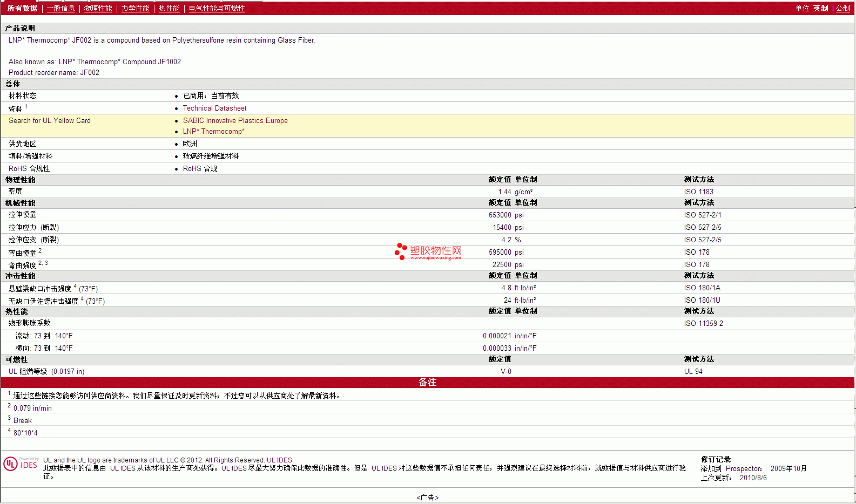856x504 pixels.
Task: Click footnote 4 beside 悬壁梁缺口冲击强度
Action: point(75,287)
